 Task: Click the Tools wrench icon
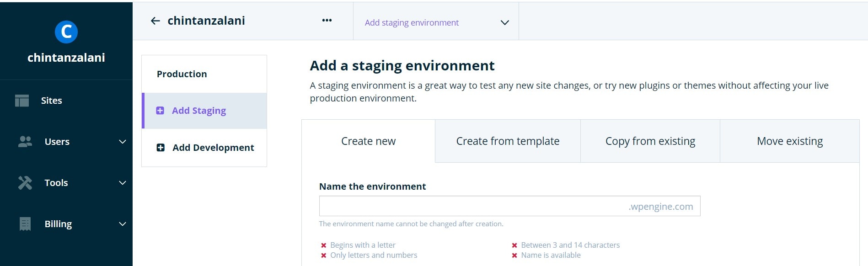[25, 183]
